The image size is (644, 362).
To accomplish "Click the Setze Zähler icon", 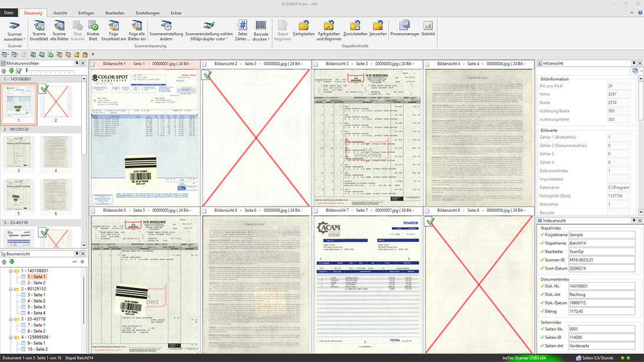I will (x=242, y=29).
